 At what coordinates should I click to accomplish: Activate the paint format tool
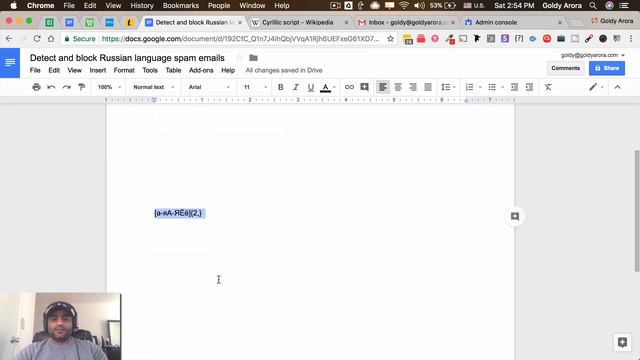82,87
